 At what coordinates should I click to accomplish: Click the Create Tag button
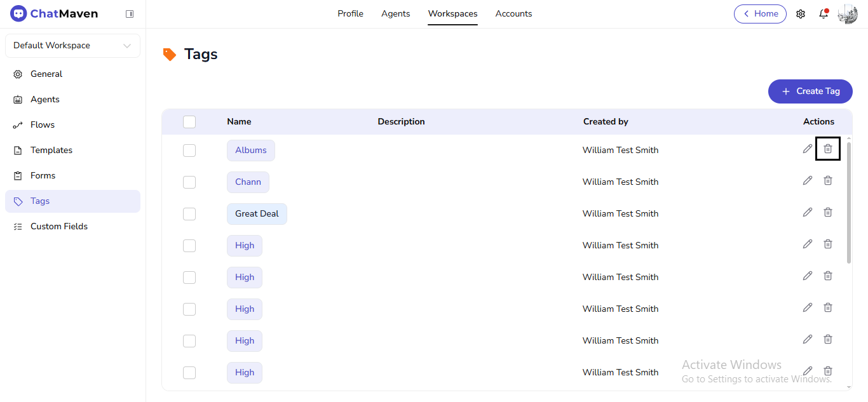pos(810,91)
